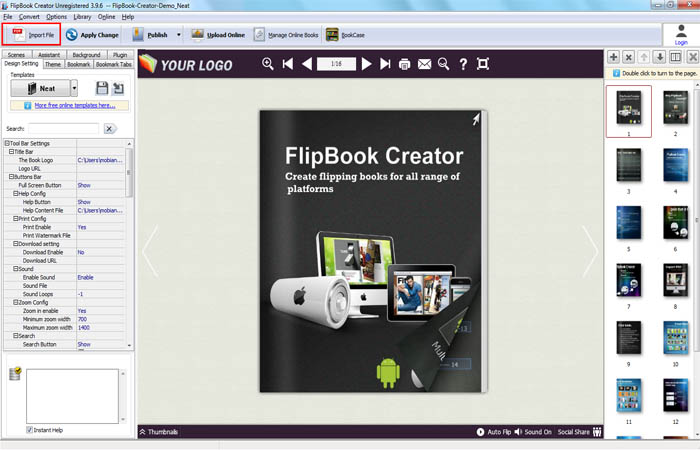The width and height of the screenshot is (700, 450).
Task: Open the File menu
Action: [x=8, y=17]
